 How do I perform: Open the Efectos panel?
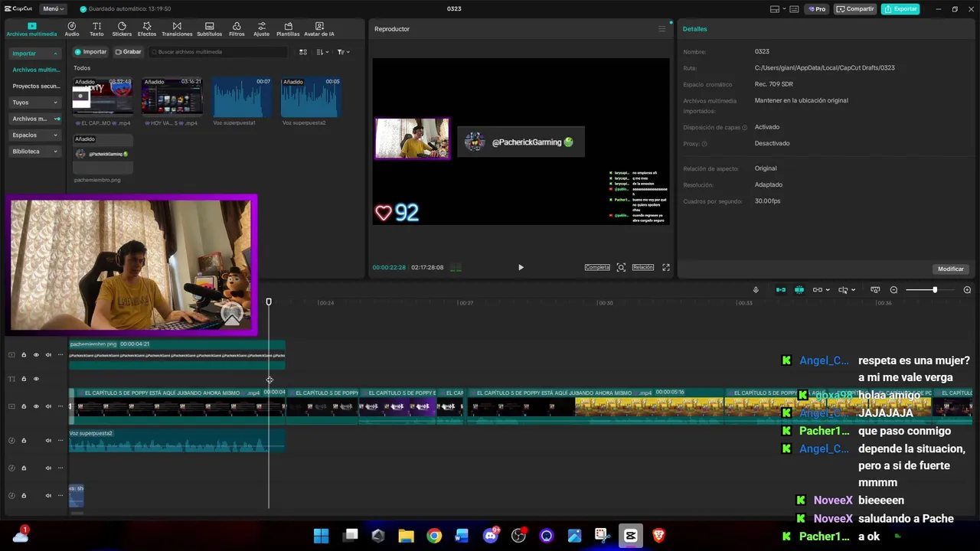(x=147, y=29)
